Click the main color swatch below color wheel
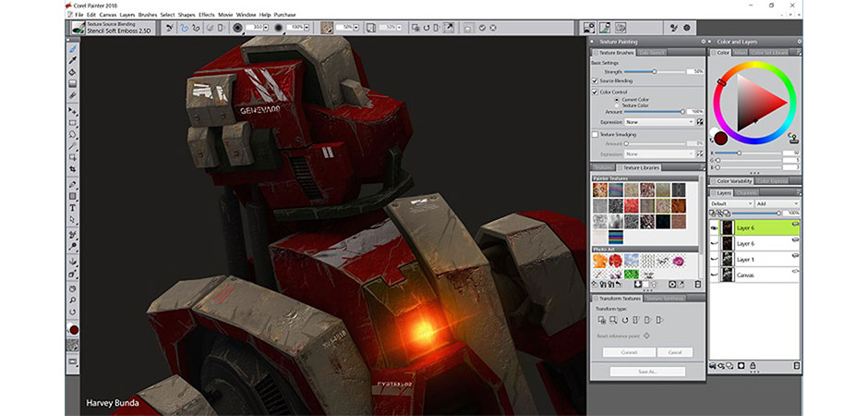The height and width of the screenshot is (416, 868). (x=721, y=138)
